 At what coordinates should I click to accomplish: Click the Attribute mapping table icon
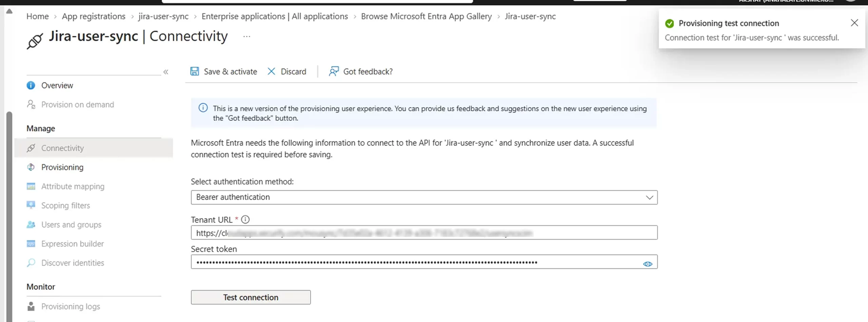tap(31, 186)
